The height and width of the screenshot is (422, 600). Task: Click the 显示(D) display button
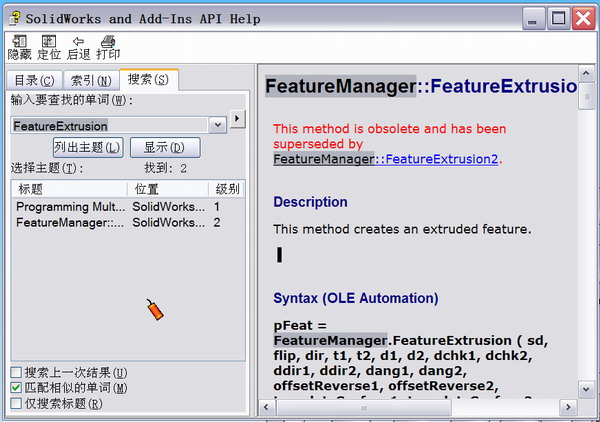[165, 147]
